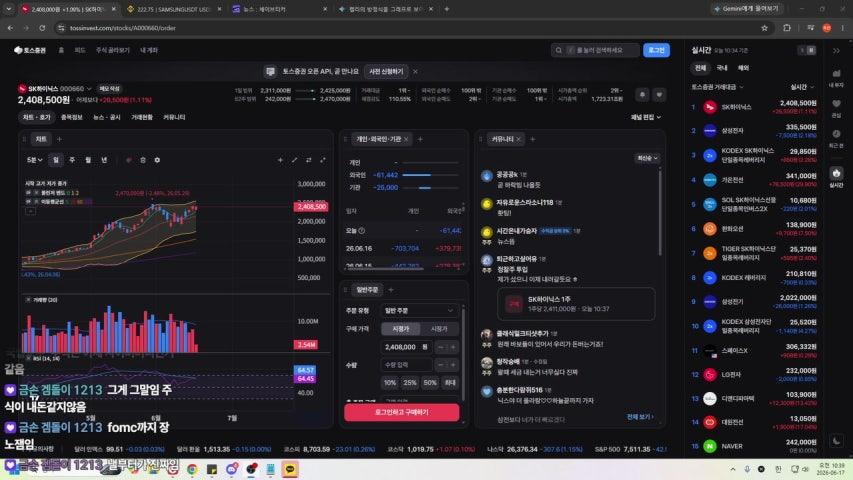This screenshot has width=853, height=480.
Task: Click KakaoTalk icon in the taskbar
Action: (x=290, y=469)
